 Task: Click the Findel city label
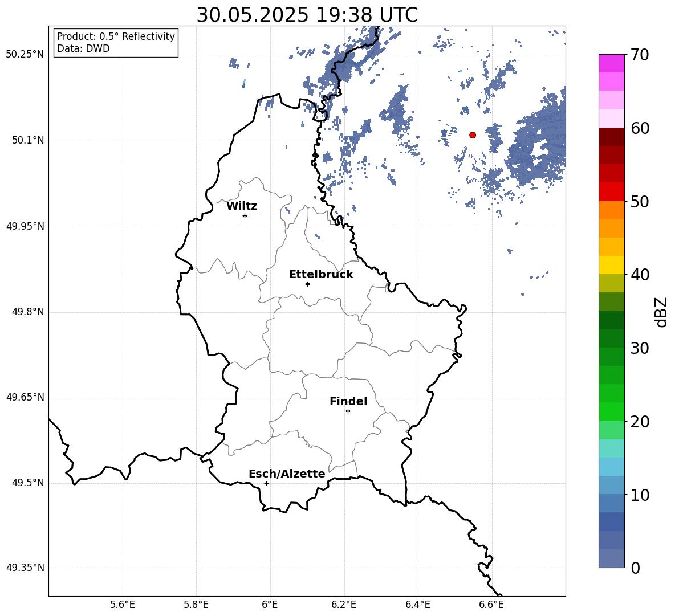[x=348, y=401]
